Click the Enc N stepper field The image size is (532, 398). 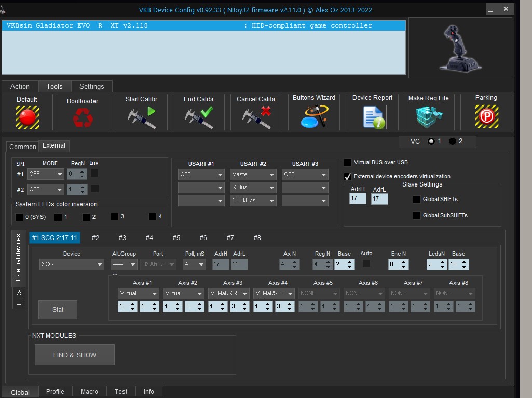pyautogui.click(x=398, y=264)
